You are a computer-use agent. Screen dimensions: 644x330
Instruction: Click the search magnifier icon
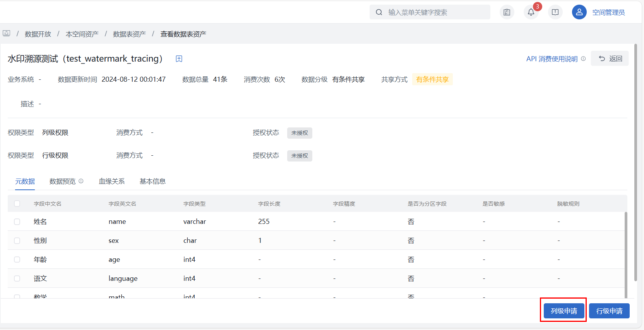coord(379,12)
